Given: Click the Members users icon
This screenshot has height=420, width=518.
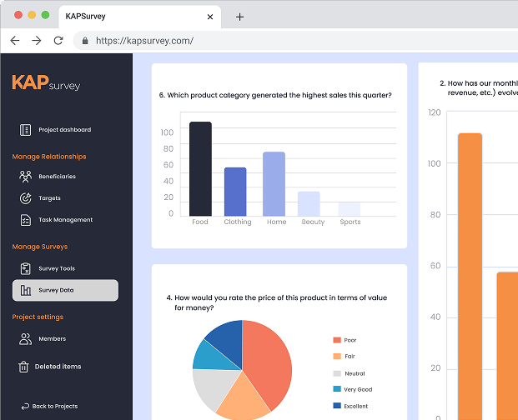Looking at the screenshot, I should coord(25,339).
